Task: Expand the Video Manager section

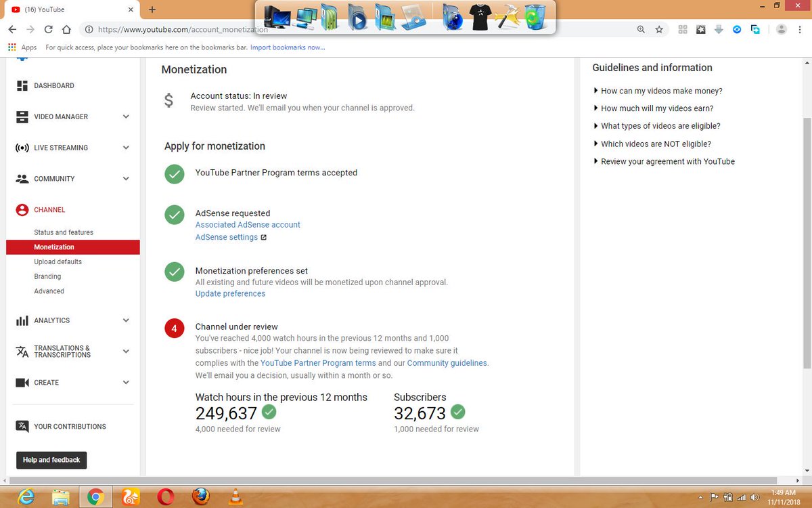Action: [x=126, y=117]
